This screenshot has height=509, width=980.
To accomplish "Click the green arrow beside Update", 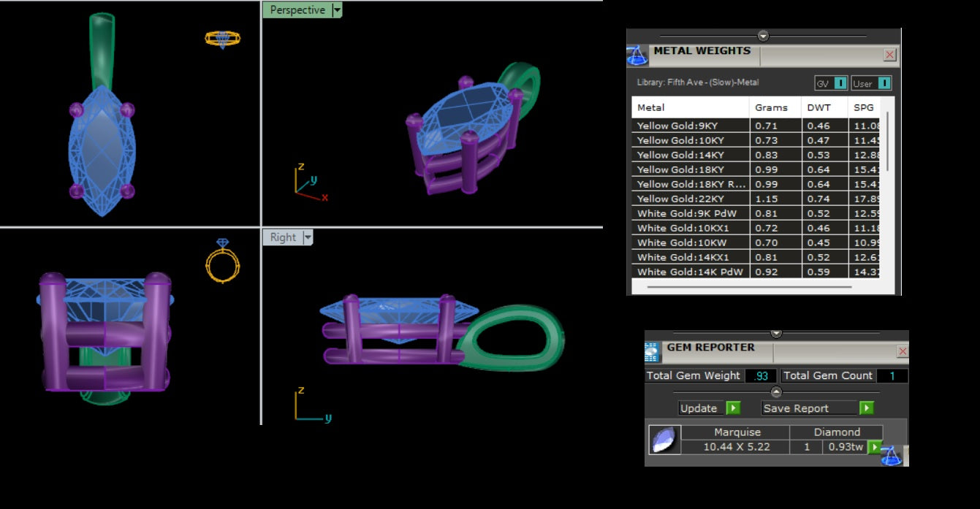I will pyautogui.click(x=733, y=408).
